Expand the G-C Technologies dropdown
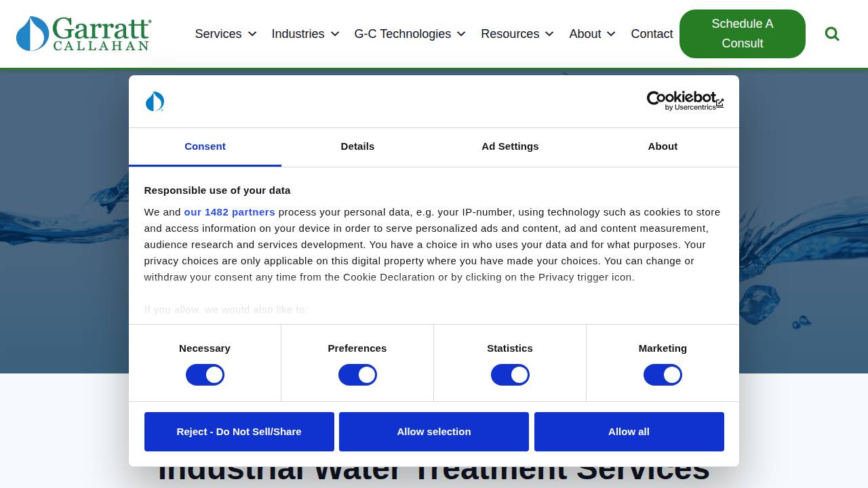Image resolution: width=868 pixels, height=488 pixels. coord(410,34)
